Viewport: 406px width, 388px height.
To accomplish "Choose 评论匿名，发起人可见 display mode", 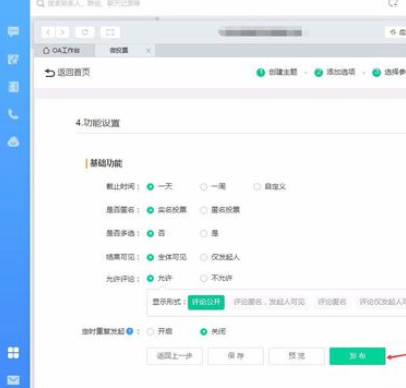I will (269, 302).
